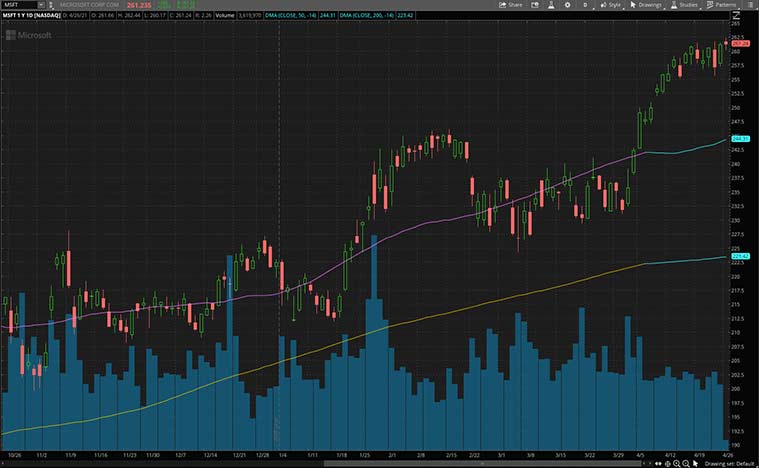The image size is (759, 468).
Task: Click the 1/25 date label on time axis
Action: pyautogui.click(x=364, y=455)
